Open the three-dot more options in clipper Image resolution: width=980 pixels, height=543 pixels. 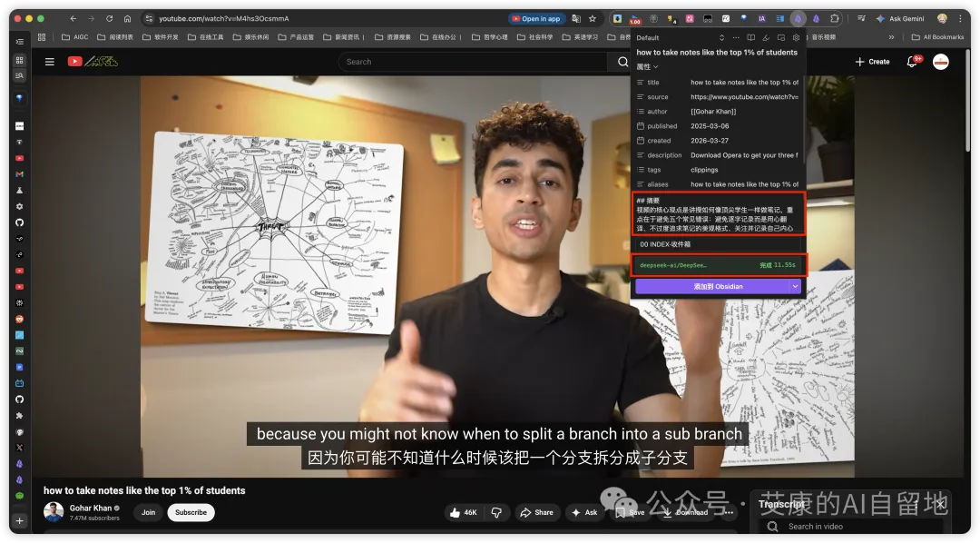735,38
